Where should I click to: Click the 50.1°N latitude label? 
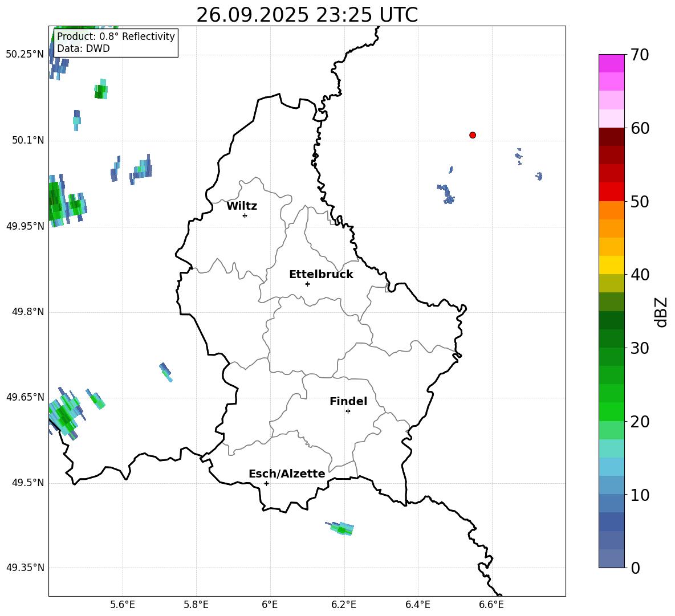click(x=28, y=140)
